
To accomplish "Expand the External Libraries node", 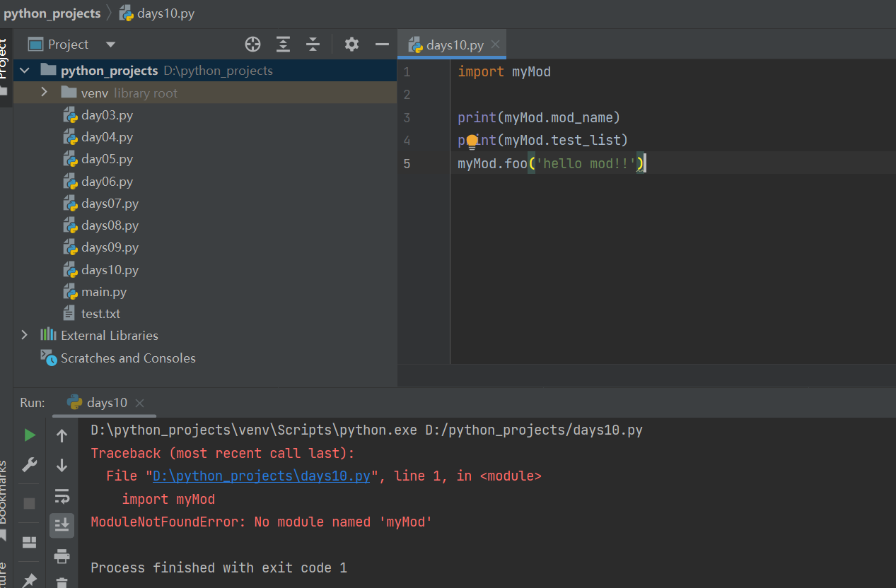I will 25,335.
